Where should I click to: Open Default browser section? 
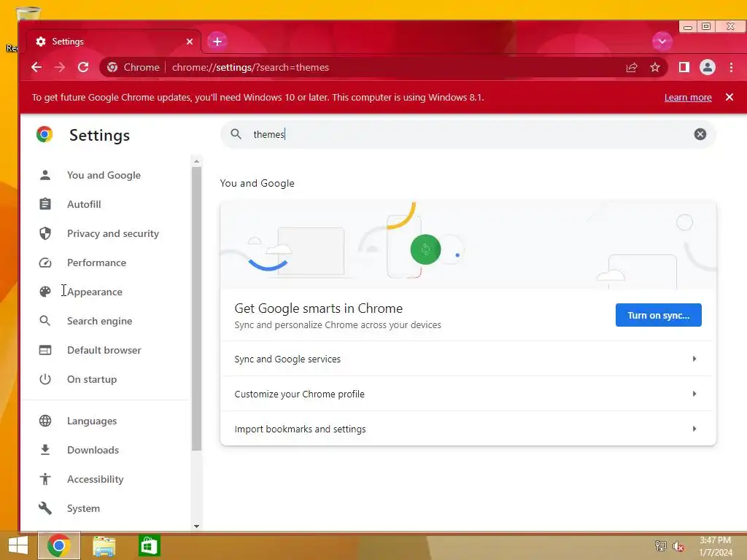[104, 350]
